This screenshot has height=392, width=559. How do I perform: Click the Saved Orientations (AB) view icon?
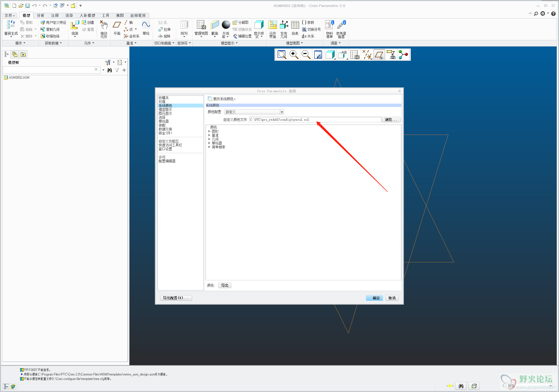click(x=342, y=55)
